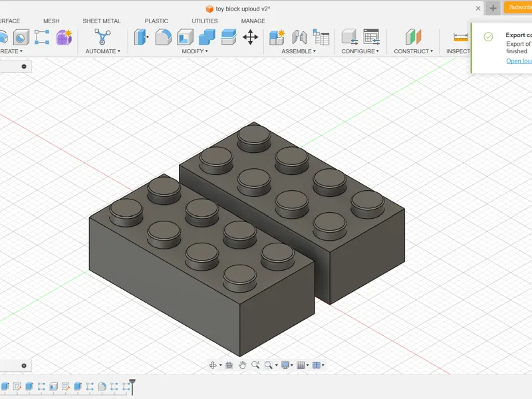Switch to the MESH tab
The width and height of the screenshot is (532, 399).
pos(51,21)
